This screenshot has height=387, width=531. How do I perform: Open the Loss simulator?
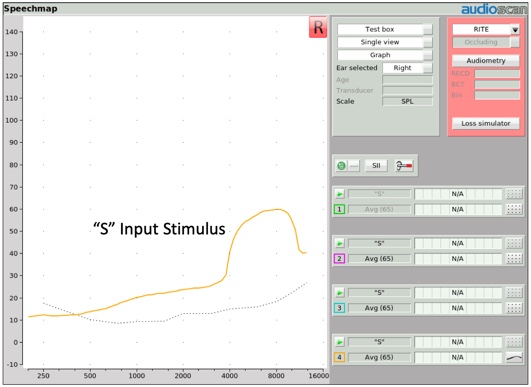pyautogui.click(x=486, y=123)
